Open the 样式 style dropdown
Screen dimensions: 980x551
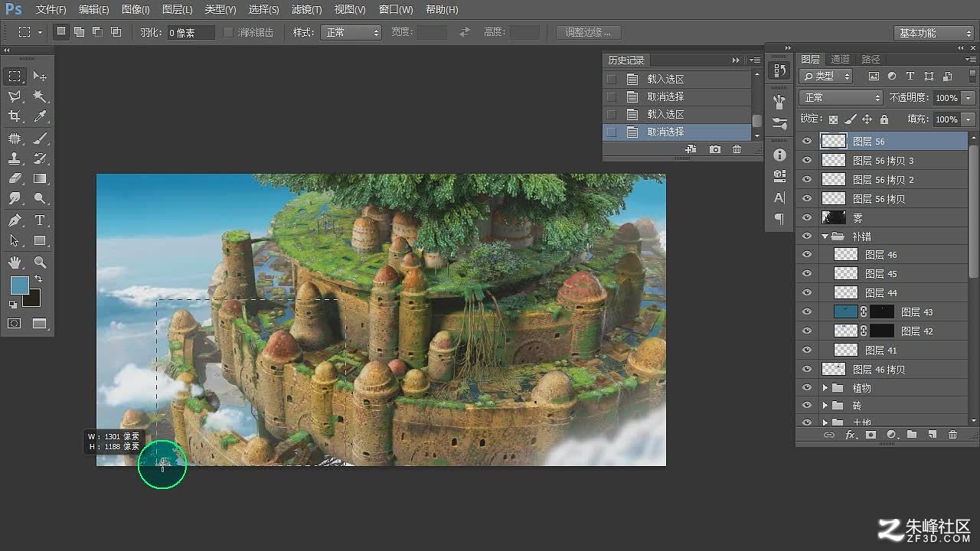(x=351, y=32)
